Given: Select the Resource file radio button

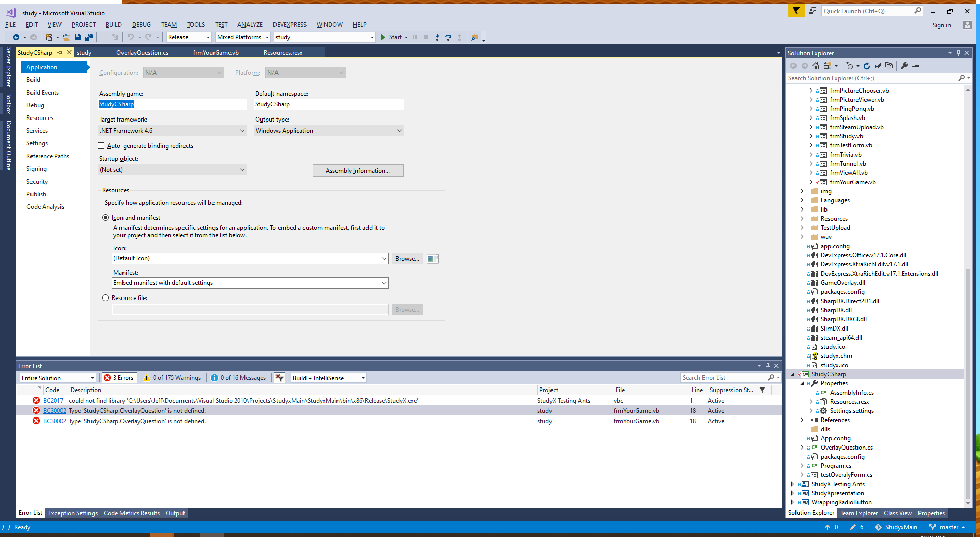Looking at the screenshot, I should pos(106,298).
